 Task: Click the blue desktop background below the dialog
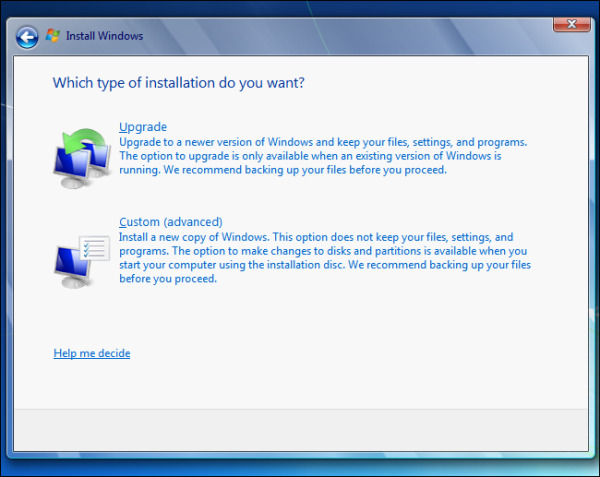click(300, 468)
